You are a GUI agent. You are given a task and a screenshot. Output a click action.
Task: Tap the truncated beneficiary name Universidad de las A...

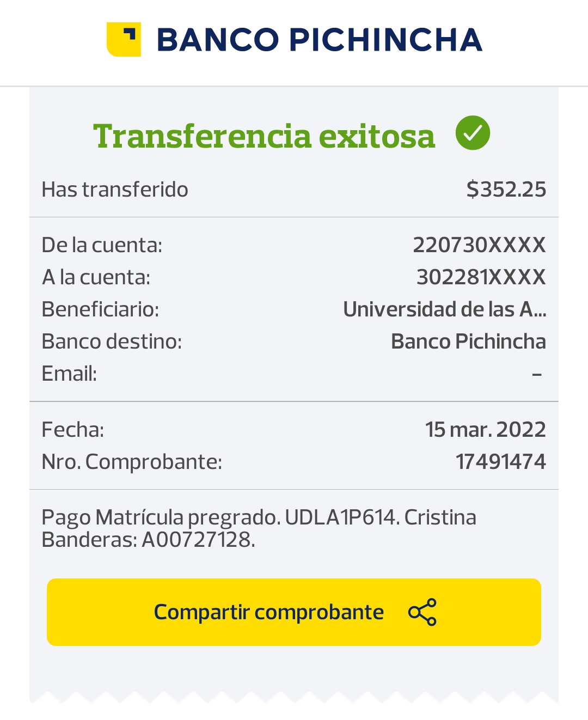[444, 309]
